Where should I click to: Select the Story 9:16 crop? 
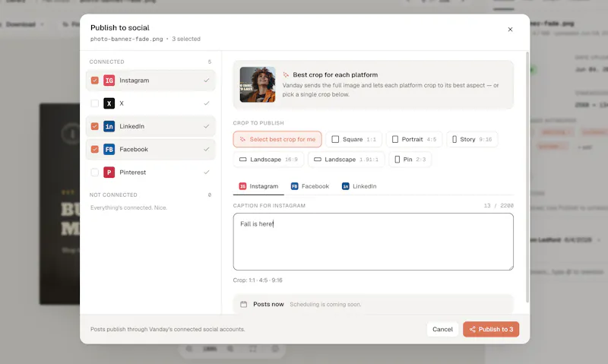tap(472, 139)
